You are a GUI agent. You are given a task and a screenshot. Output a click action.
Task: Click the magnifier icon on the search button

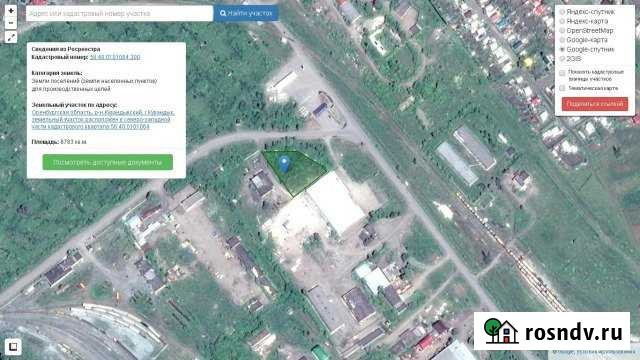point(223,13)
